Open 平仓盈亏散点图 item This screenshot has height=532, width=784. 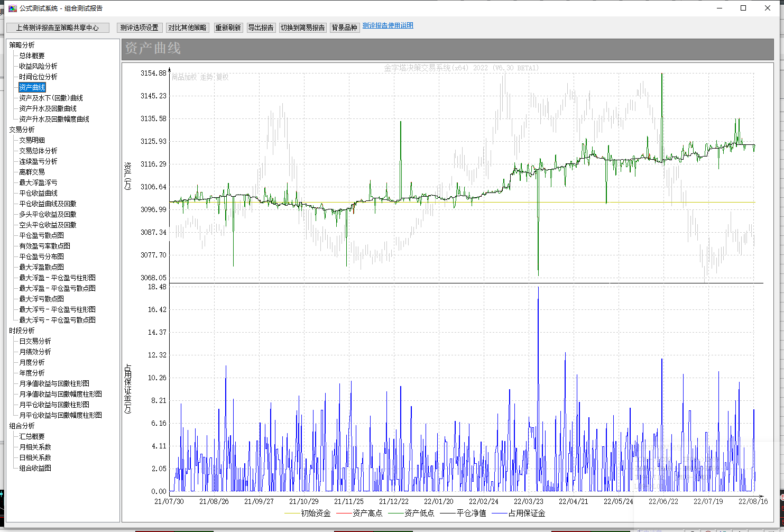(x=42, y=235)
